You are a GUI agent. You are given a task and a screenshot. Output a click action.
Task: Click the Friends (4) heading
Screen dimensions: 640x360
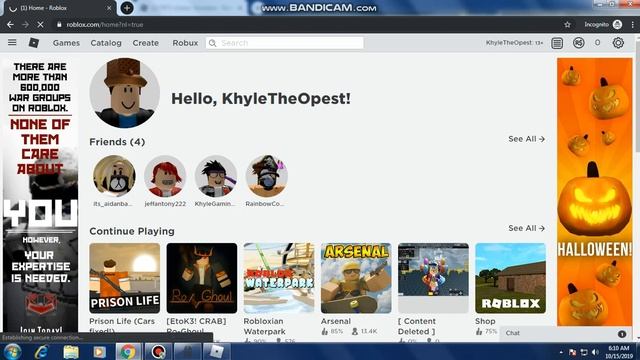coord(117,142)
